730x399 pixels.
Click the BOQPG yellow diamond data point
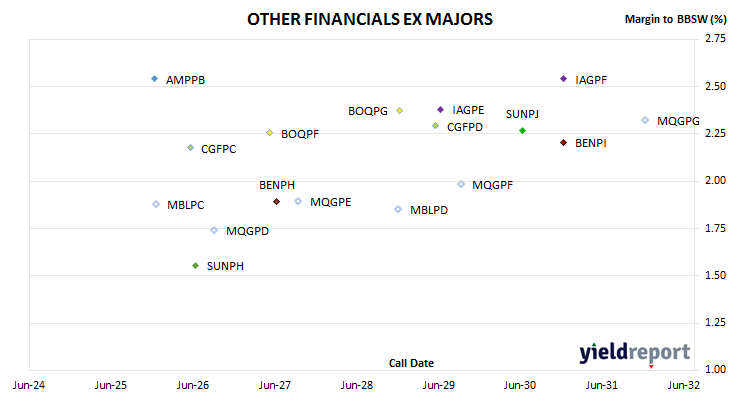[x=399, y=110]
